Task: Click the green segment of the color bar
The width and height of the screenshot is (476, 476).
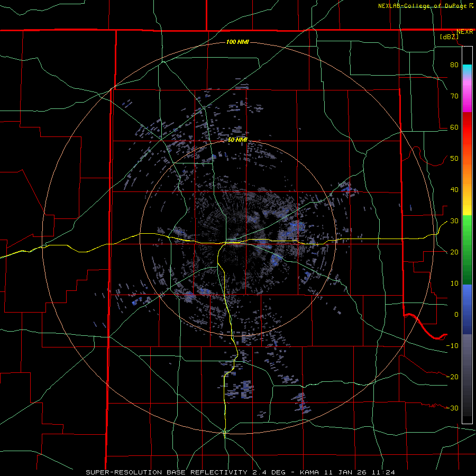Action: (x=467, y=250)
